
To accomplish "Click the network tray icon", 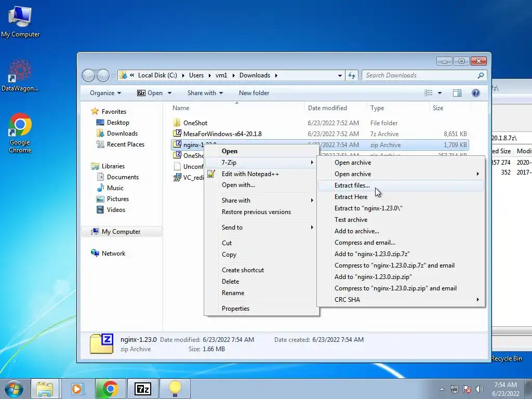I will 454,389.
